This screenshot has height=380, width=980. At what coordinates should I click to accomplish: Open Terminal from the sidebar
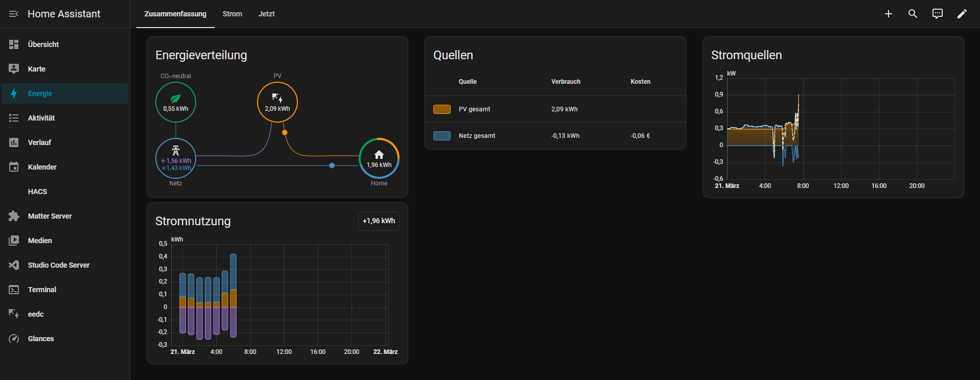pos(42,290)
